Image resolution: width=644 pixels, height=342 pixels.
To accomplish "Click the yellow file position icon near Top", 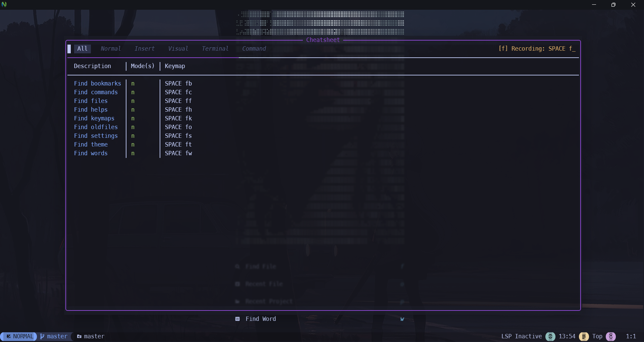I will [x=584, y=336].
